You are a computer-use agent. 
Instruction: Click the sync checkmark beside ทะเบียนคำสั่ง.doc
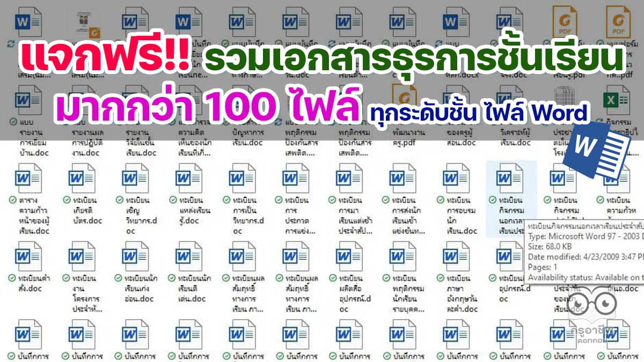[x=13, y=278]
